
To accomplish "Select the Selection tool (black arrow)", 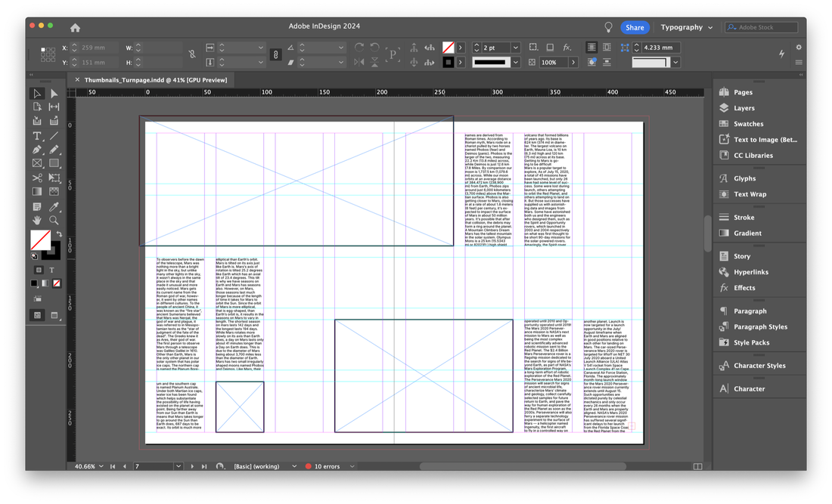I will click(x=37, y=94).
